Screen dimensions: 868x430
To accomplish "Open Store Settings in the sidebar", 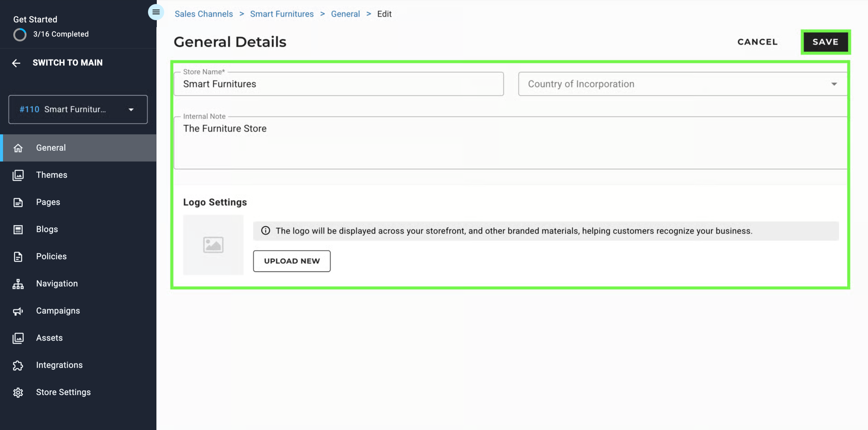I will tap(78, 393).
